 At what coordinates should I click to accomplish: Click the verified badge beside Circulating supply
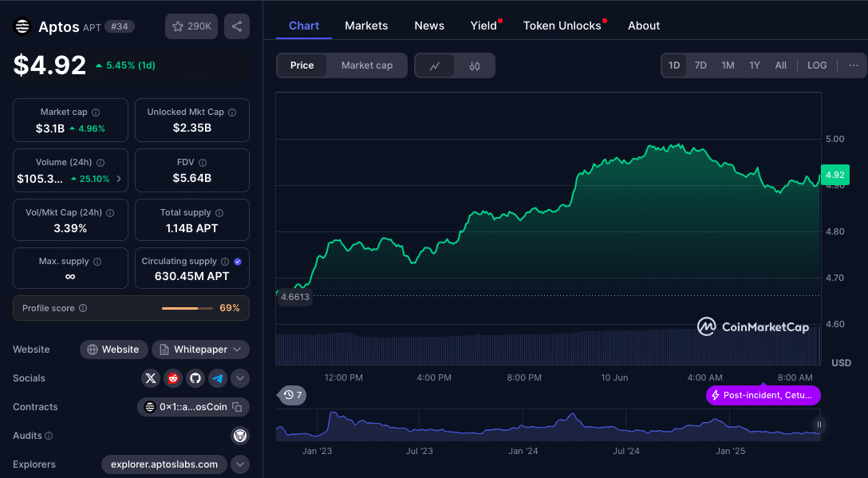pos(238,262)
